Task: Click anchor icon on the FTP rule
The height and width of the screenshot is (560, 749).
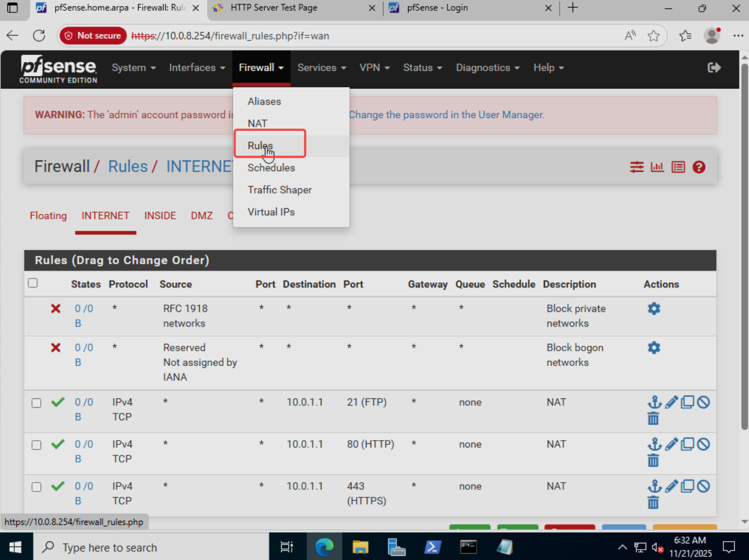Action: pos(654,402)
